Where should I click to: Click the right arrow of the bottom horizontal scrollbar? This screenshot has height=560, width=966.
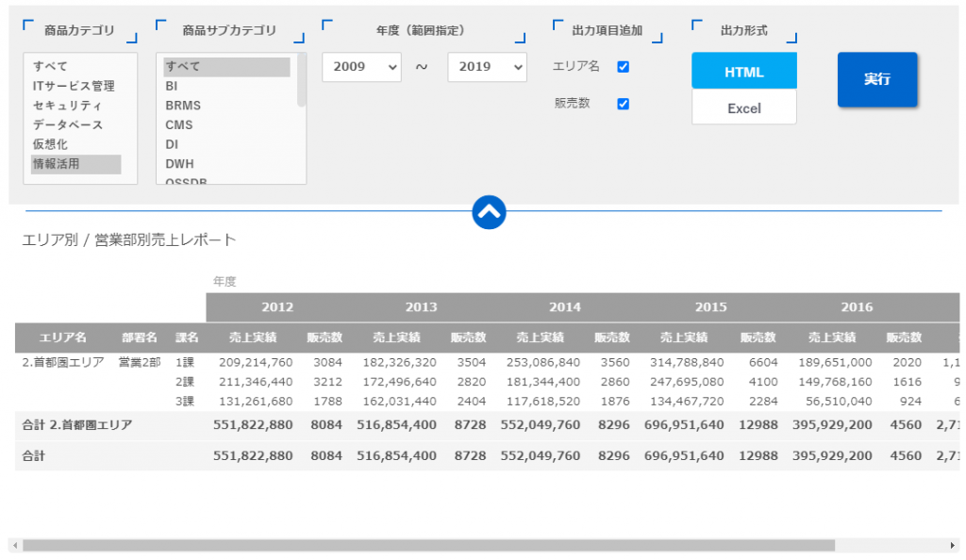(x=955, y=545)
